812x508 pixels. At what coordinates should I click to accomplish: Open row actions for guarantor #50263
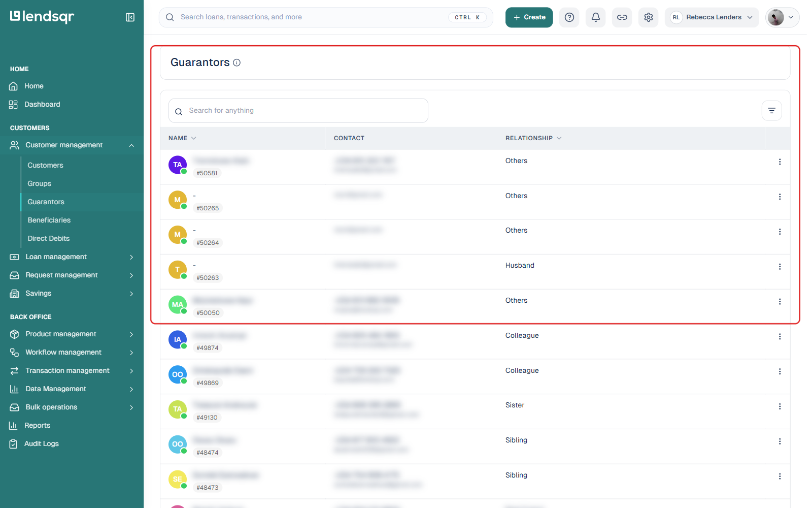(x=780, y=267)
